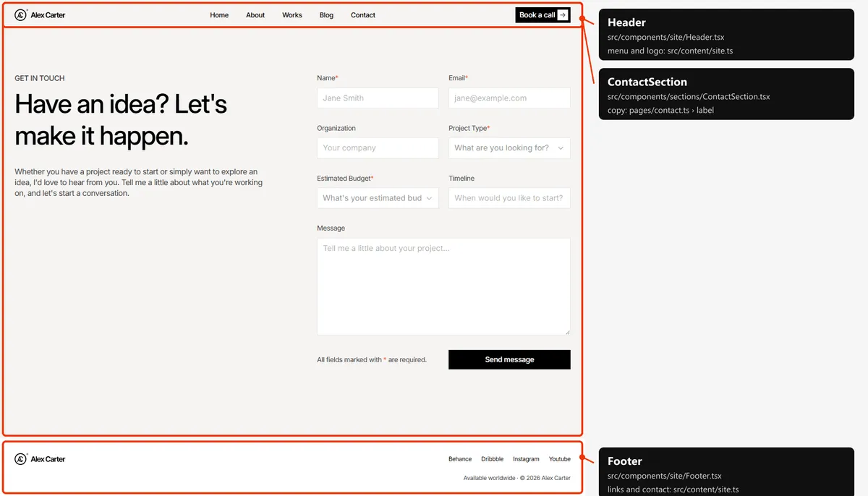
Task: Open the Behance footer link
Action: point(460,459)
